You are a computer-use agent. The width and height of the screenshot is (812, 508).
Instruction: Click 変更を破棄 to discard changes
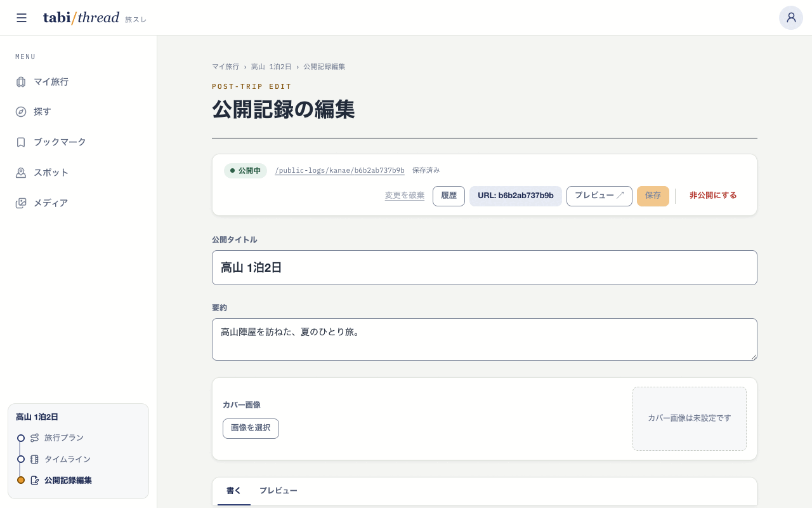(405, 196)
